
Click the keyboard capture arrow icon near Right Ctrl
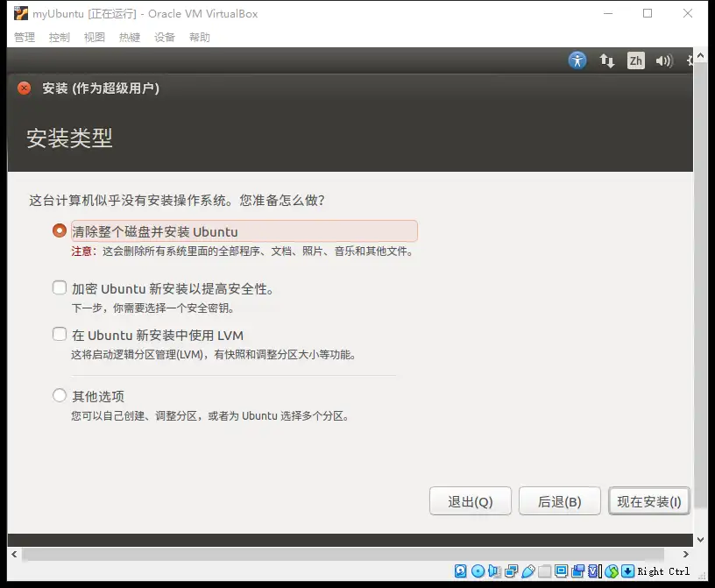click(627, 571)
